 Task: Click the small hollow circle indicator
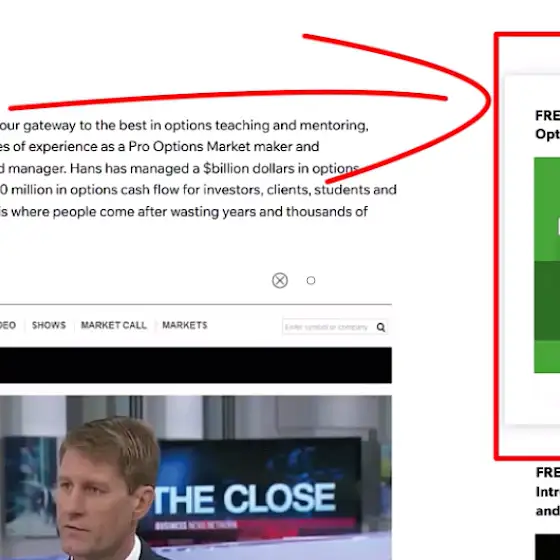click(x=311, y=280)
